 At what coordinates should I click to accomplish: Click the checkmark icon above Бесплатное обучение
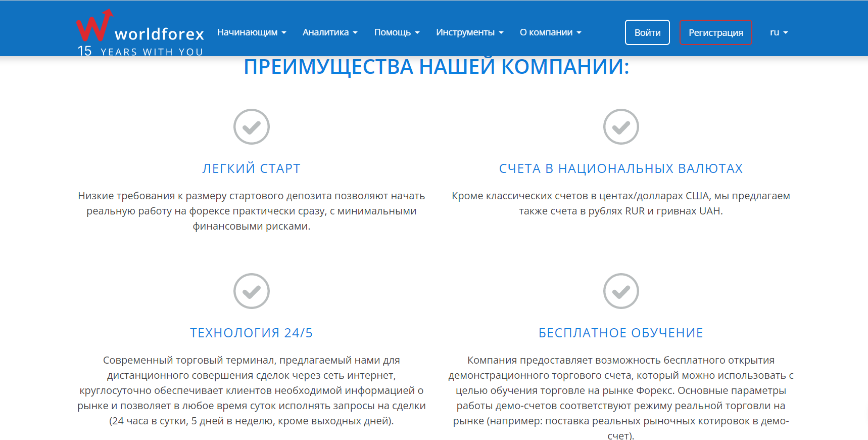coord(621,291)
